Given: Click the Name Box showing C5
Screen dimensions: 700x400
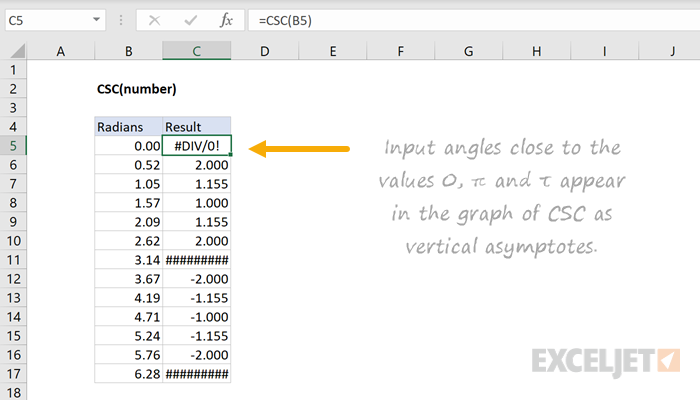Looking at the screenshot, I should (x=55, y=20).
